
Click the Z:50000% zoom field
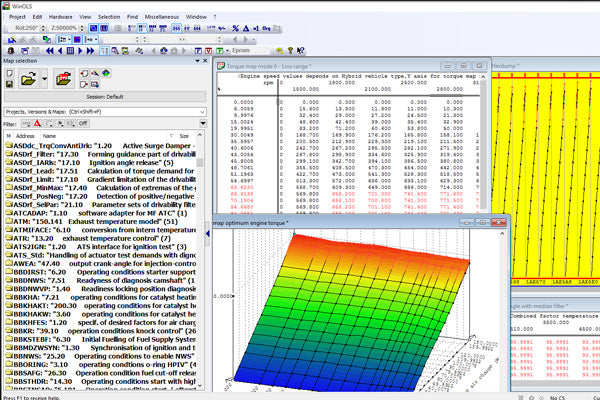[x=64, y=28]
